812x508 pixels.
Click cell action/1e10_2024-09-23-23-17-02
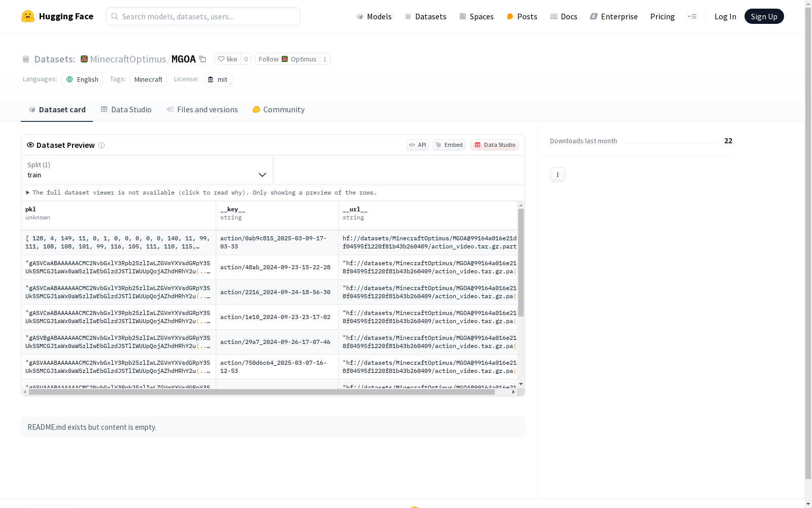(277, 317)
